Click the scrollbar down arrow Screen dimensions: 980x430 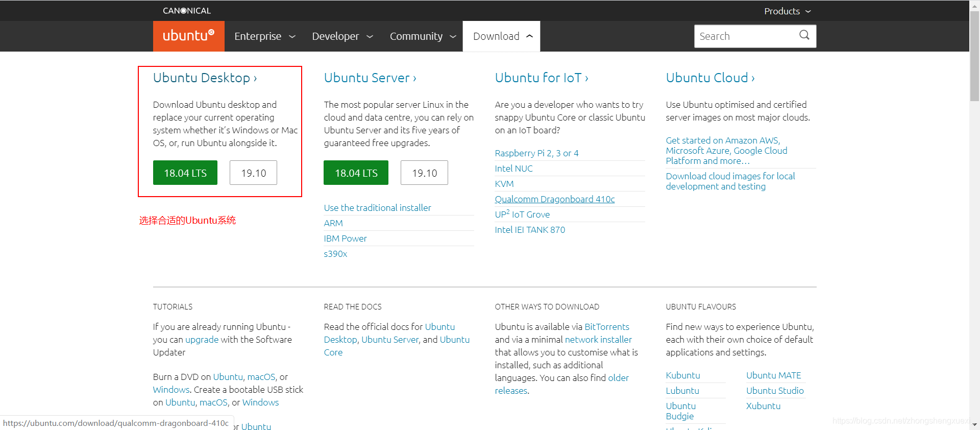tap(974, 425)
